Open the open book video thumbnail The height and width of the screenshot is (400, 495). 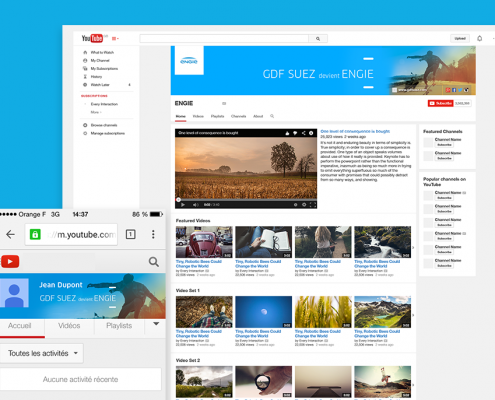(264, 242)
